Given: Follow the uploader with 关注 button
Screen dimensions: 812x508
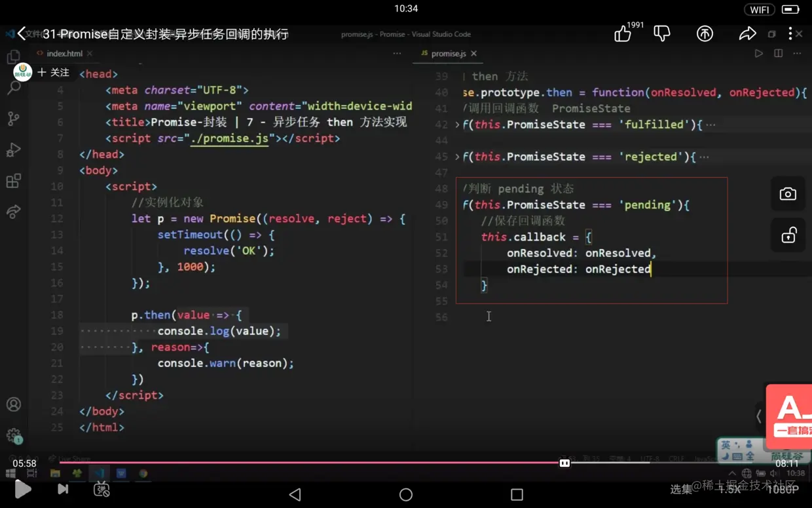Looking at the screenshot, I should click(x=54, y=72).
